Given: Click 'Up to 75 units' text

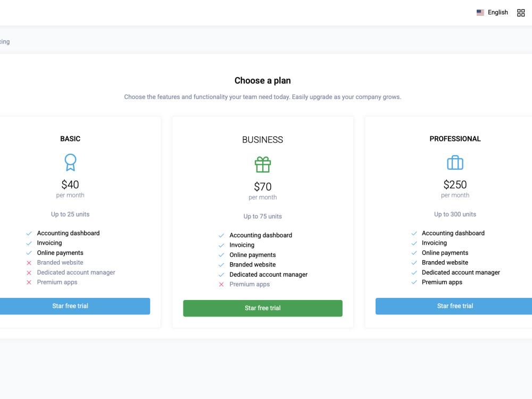Looking at the screenshot, I should coord(263,217).
